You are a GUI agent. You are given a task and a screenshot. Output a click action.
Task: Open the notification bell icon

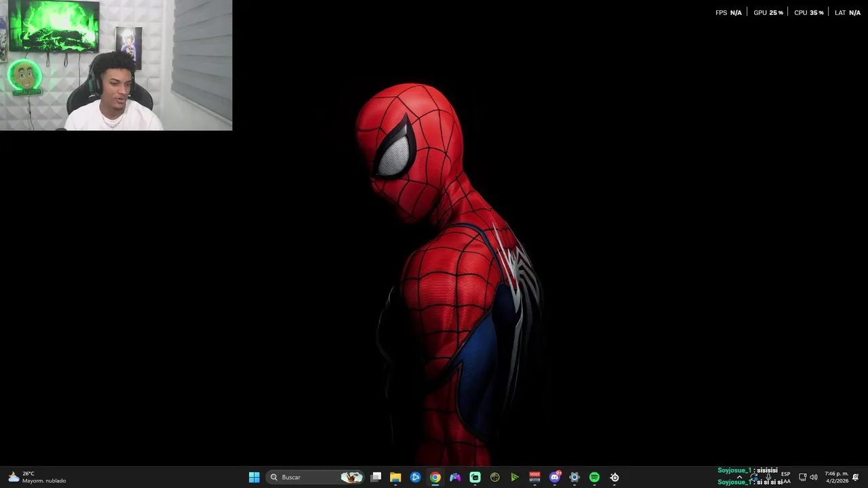tap(856, 477)
